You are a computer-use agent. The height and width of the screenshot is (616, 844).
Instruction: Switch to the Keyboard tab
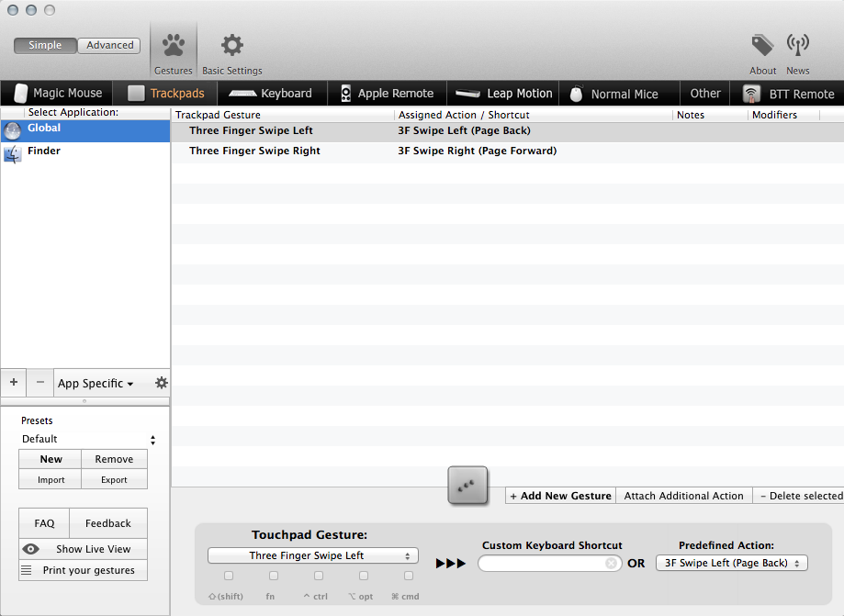(271, 93)
